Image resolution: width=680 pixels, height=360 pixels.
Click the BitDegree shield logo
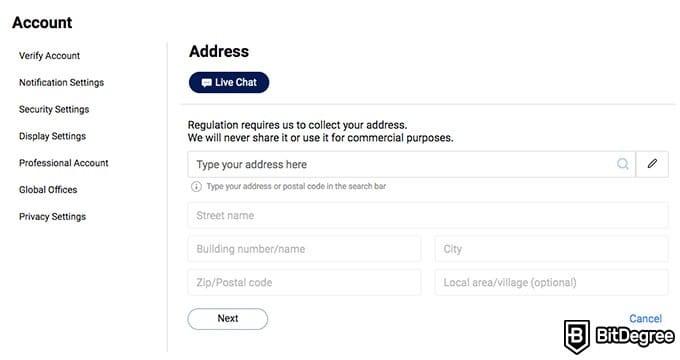(576, 337)
